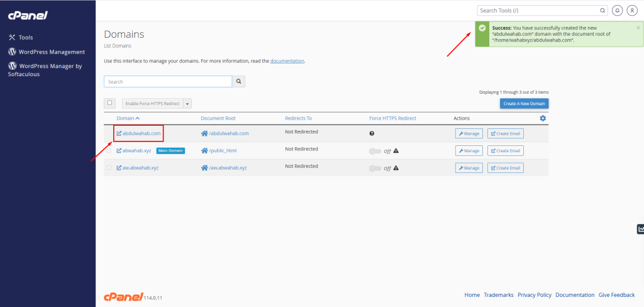Click home icon for /public_html document root

point(204,151)
